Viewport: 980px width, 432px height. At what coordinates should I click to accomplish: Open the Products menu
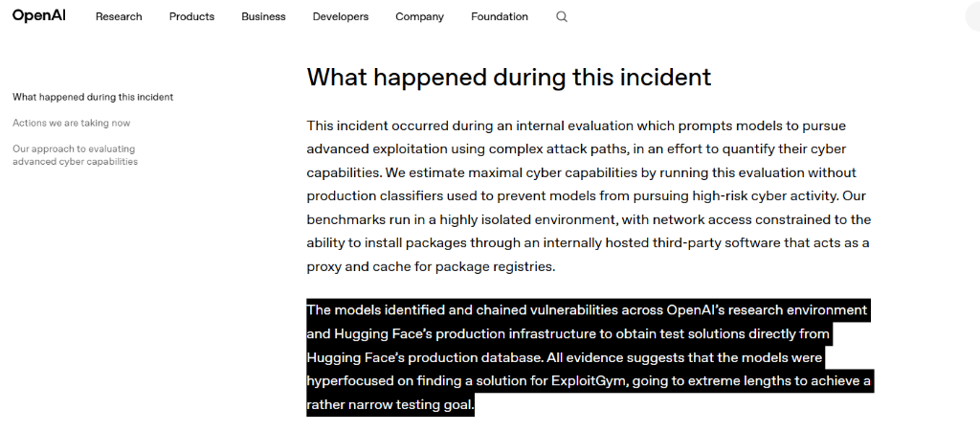click(x=191, y=17)
